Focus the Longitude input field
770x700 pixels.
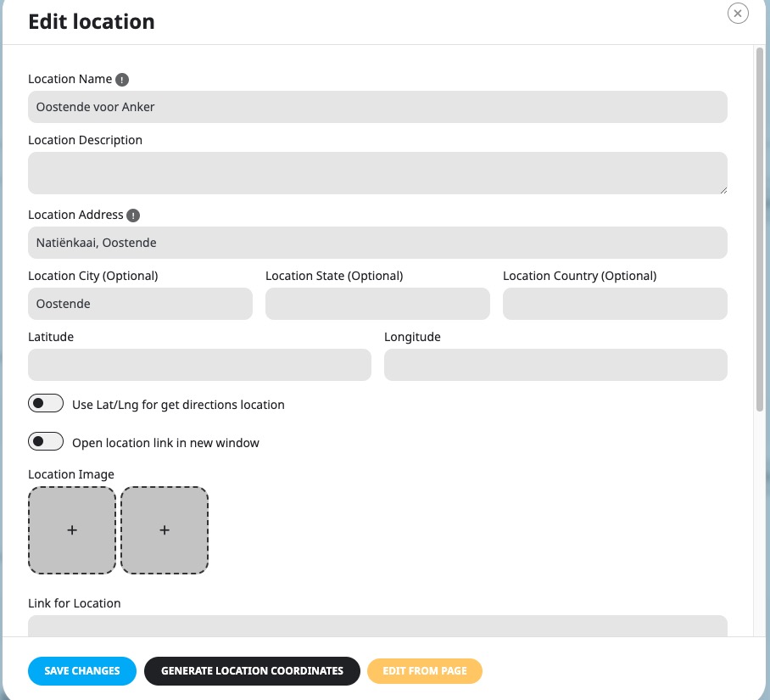click(x=555, y=365)
